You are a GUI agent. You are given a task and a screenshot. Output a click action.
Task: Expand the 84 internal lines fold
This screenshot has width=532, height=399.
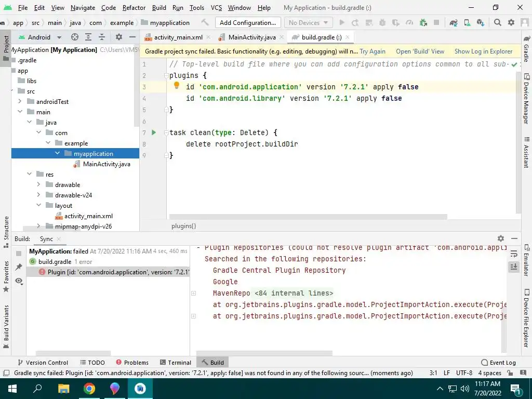coord(193,293)
